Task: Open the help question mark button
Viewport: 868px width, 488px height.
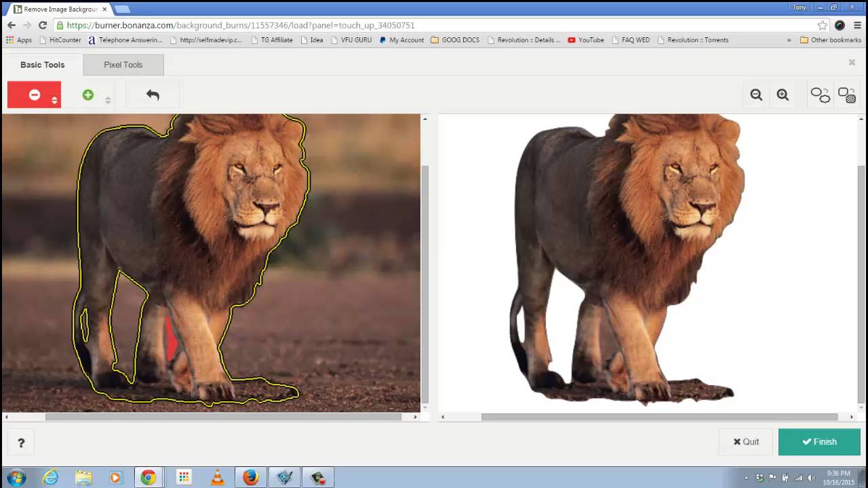Action: (x=21, y=443)
